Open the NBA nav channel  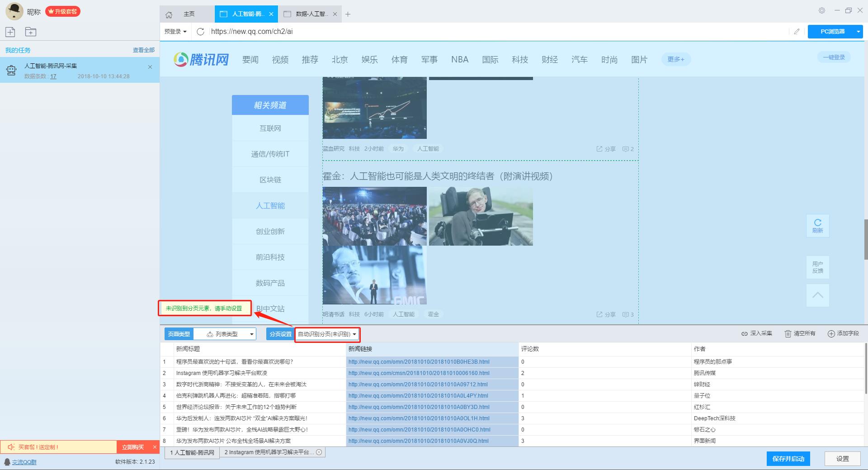pyautogui.click(x=460, y=59)
